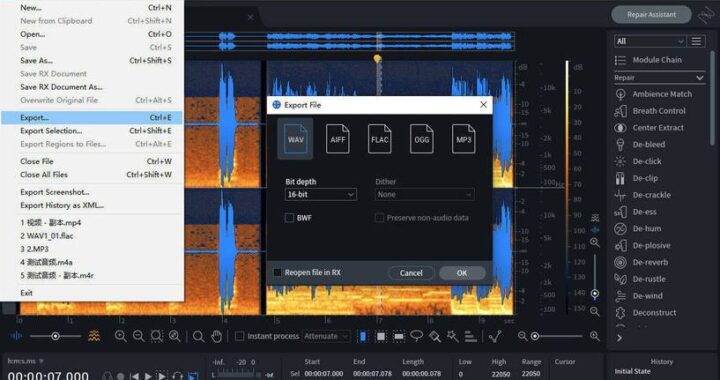Open the De-click module

[x=638, y=162]
